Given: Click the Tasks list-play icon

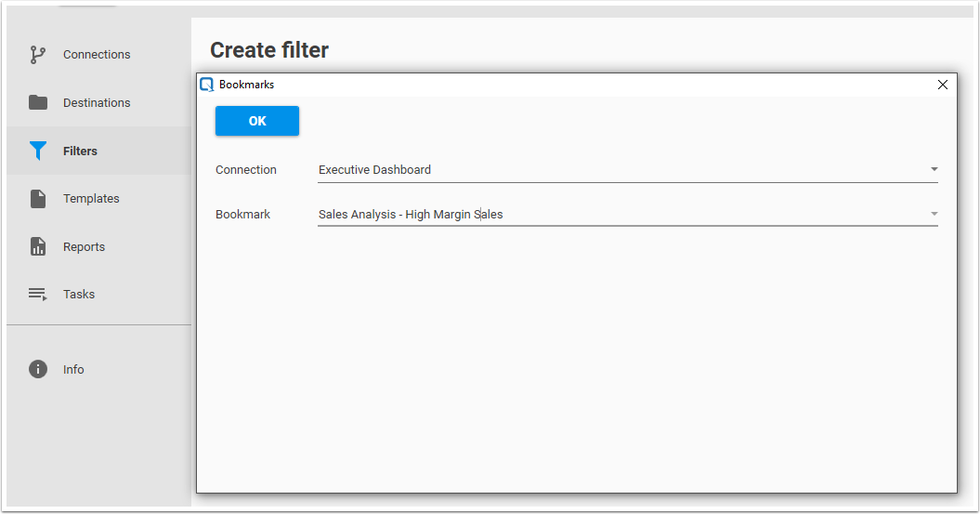Looking at the screenshot, I should click(x=38, y=295).
